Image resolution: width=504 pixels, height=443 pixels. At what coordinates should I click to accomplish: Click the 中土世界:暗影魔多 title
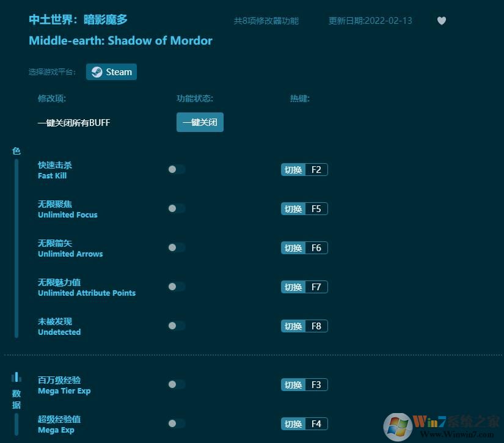78,20
